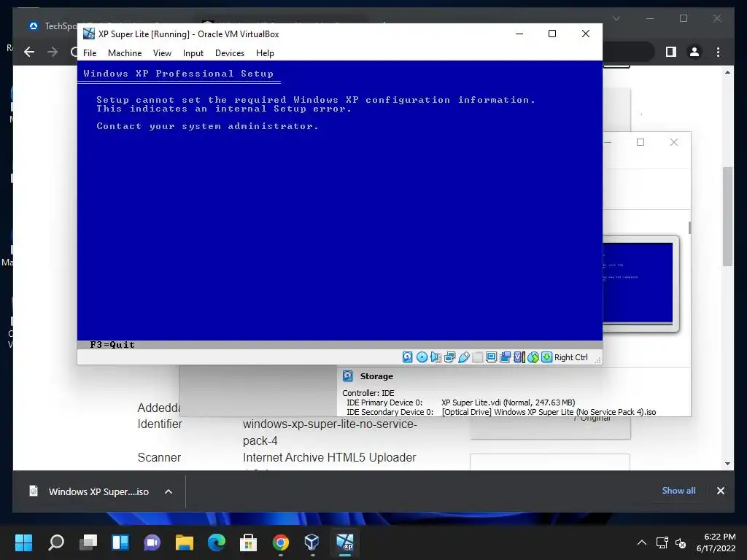
Task: Open the Machine menu
Action: (x=124, y=52)
